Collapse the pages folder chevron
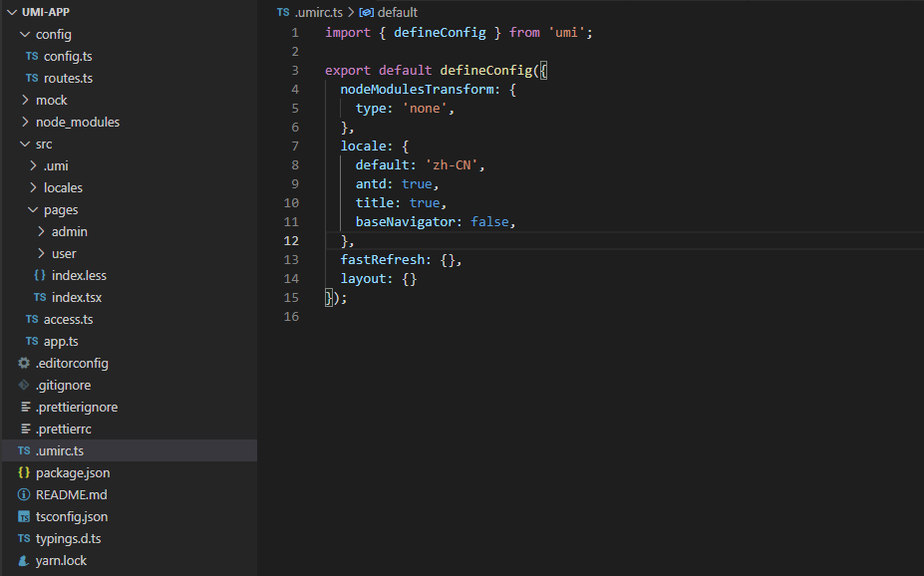This screenshot has height=576, width=924. pos(33,209)
